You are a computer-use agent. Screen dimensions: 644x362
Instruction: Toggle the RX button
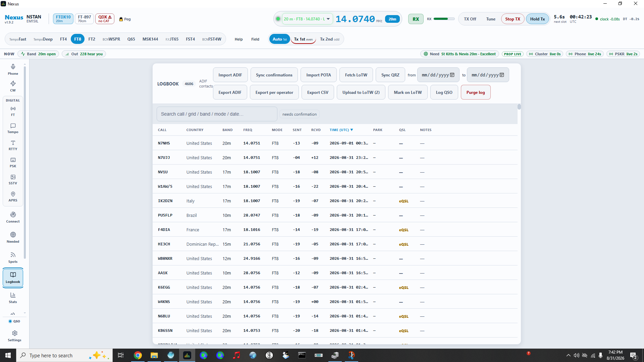416,19
